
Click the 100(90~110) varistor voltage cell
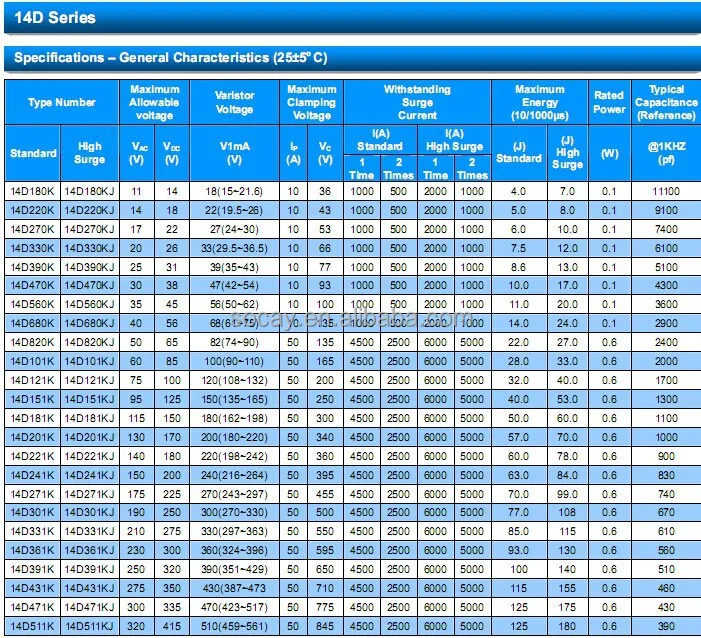235,361
